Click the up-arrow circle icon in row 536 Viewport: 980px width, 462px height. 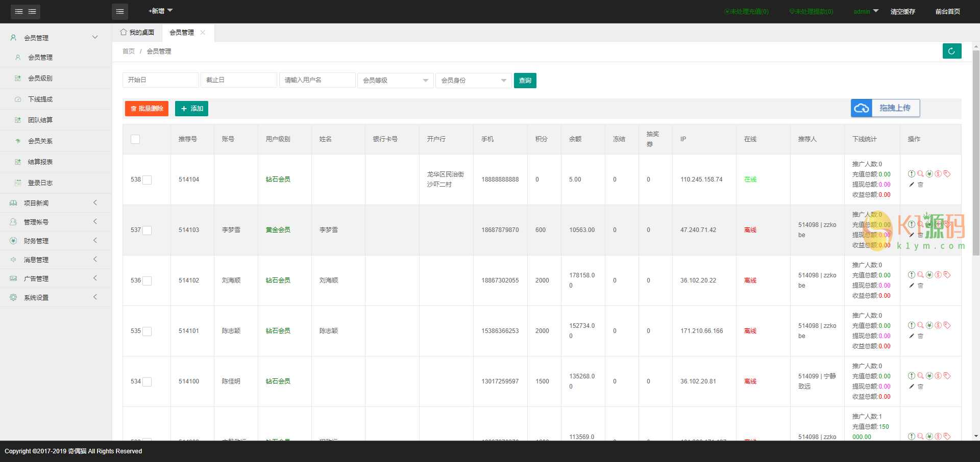(912, 275)
